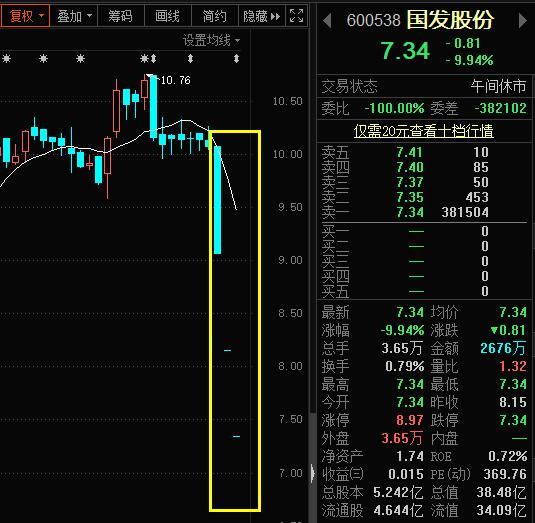Viewport: 535px width, 523px height.
Task: Click 委差 value -382102
Action: [x=501, y=108]
